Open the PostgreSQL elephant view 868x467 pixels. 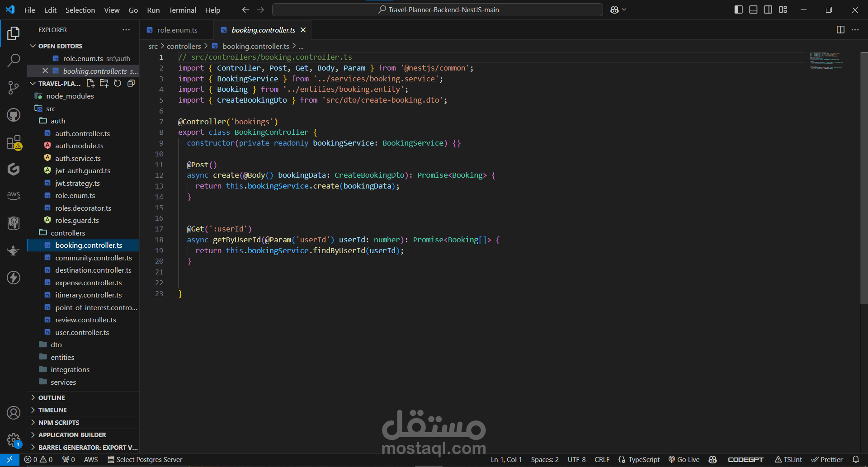(x=14, y=223)
